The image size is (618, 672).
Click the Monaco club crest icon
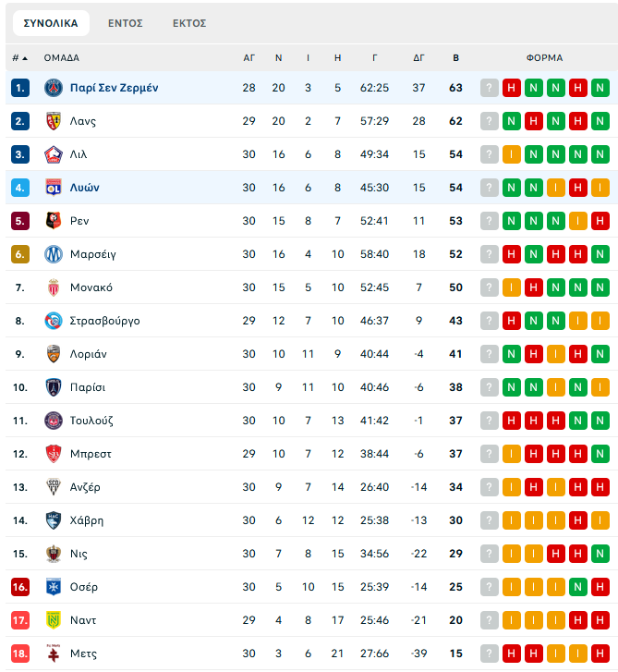pos(53,287)
